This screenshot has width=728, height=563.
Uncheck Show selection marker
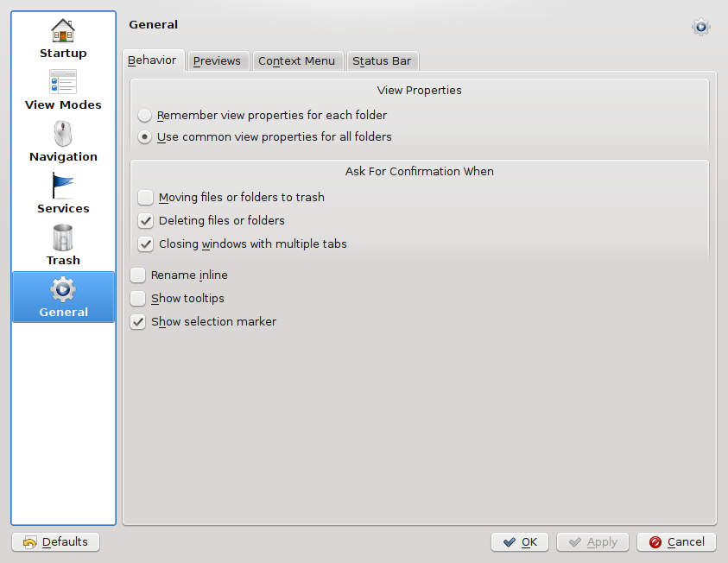[x=137, y=322]
